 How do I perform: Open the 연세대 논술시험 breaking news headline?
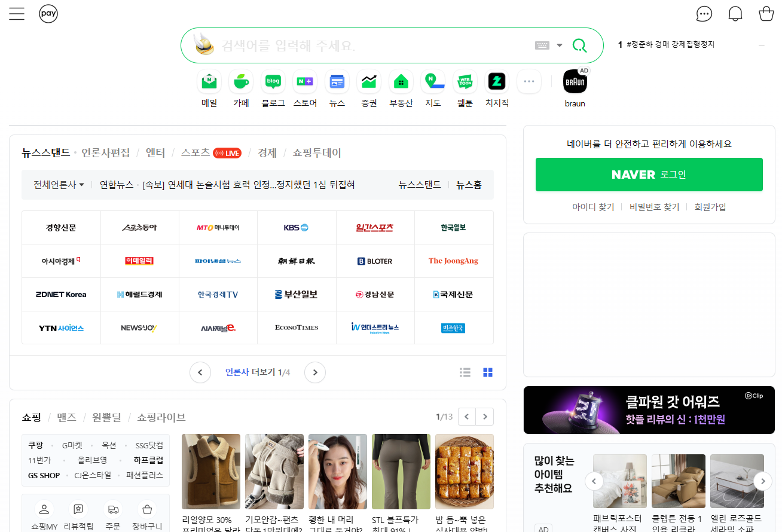coord(249,185)
